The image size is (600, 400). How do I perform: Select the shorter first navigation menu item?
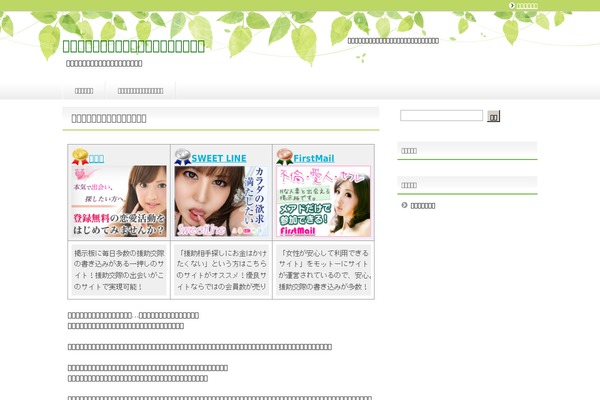[84, 91]
